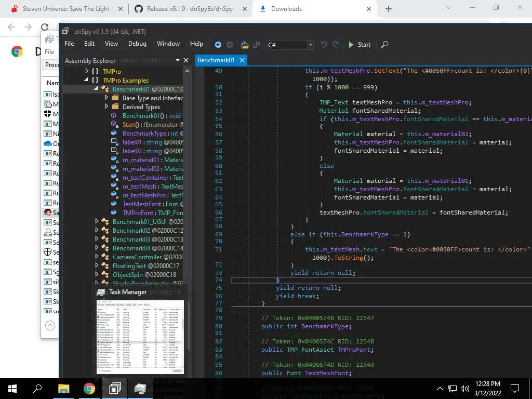
Task: Select the Benchmark01() constructor in tree
Action: click(x=152, y=116)
